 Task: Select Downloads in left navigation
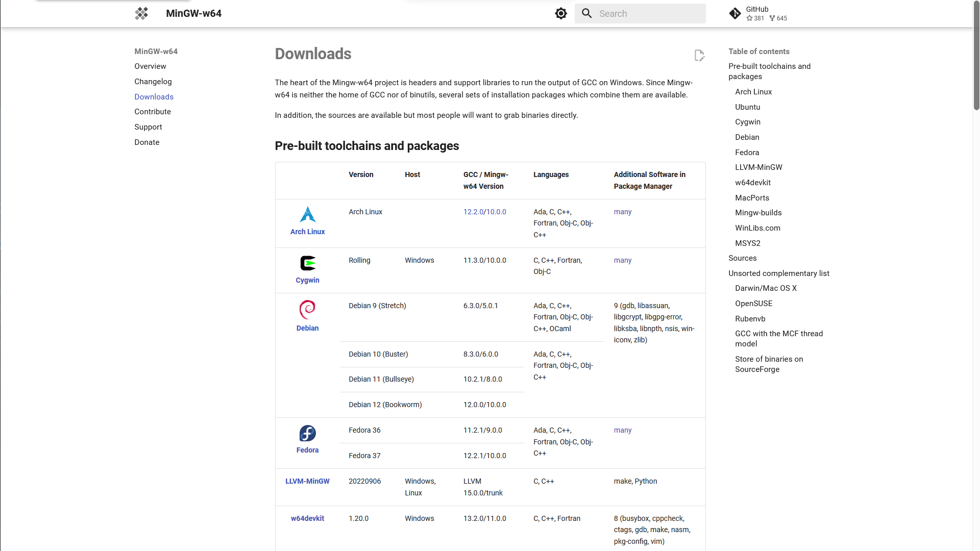click(154, 97)
